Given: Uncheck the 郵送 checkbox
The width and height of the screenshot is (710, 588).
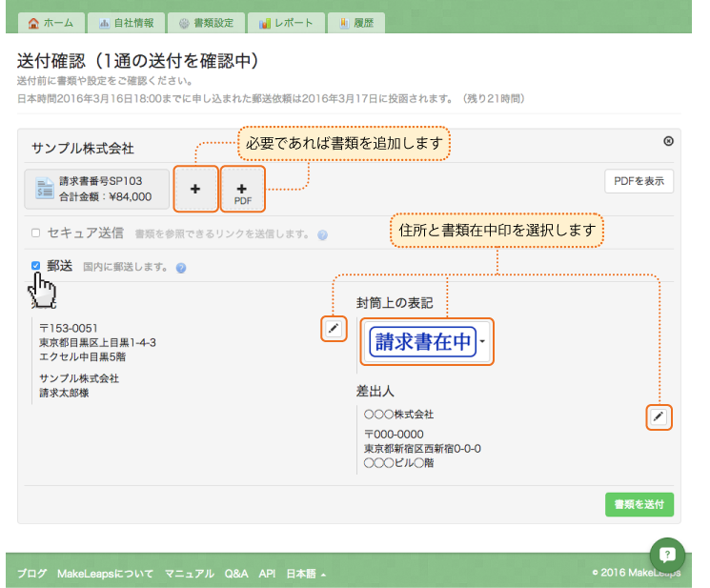Looking at the screenshot, I should [35, 266].
